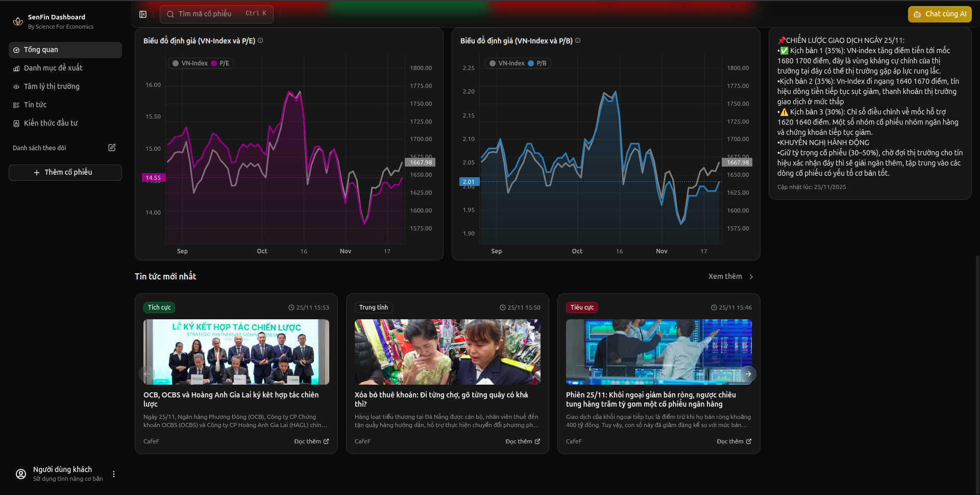Viewport: 980px width, 495px height.
Task: Expand Xem thêm for more news
Action: (726, 276)
